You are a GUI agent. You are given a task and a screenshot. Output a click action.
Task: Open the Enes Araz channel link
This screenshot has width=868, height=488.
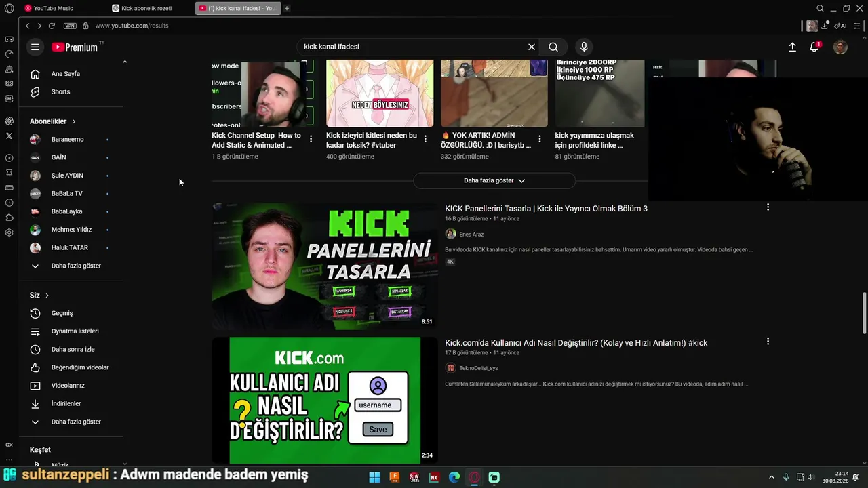coord(471,235)
